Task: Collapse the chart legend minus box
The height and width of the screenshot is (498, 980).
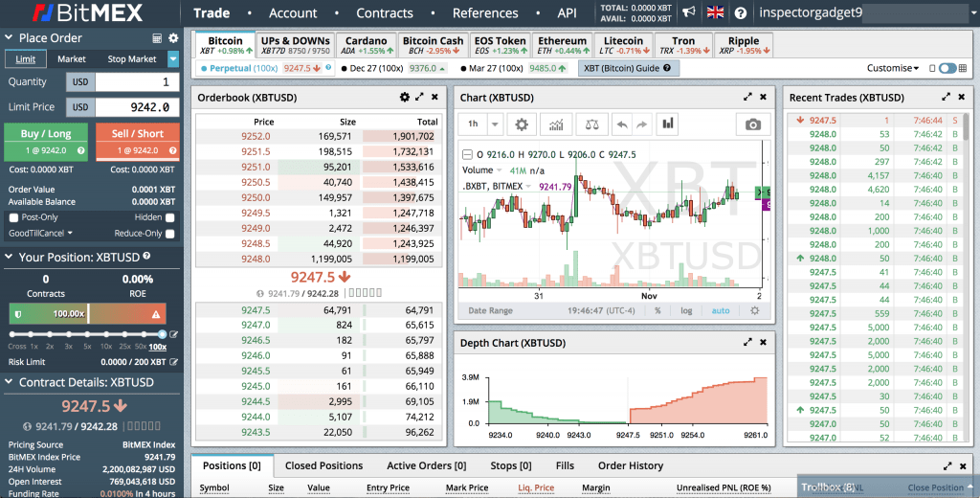Action: pyautogui.click(x=466, y=154)
